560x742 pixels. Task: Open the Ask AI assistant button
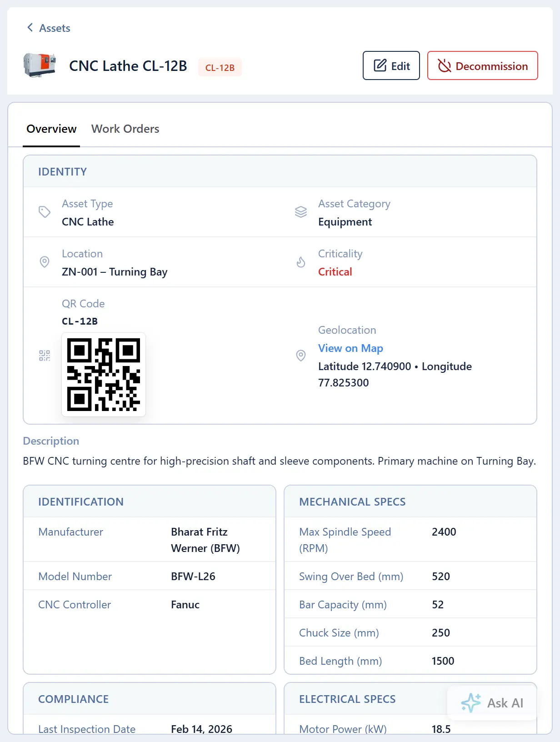(492, 703)
